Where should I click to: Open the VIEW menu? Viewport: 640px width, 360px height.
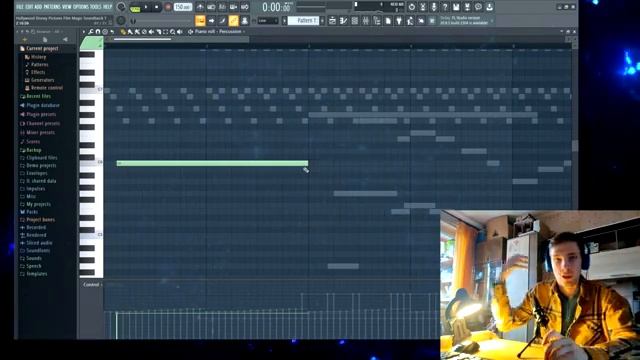pos(67,7)
